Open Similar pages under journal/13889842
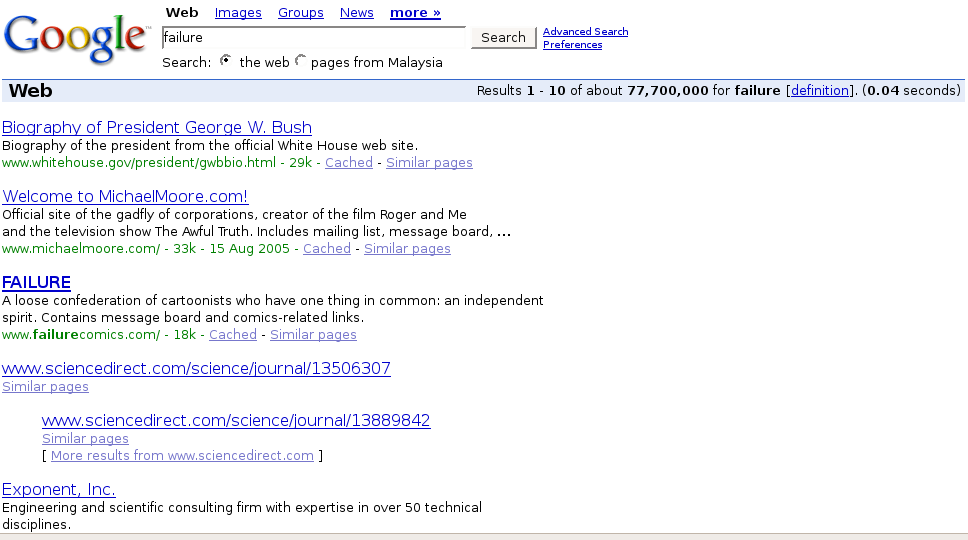Screen dimensions: 968x540 coord(85,438)
